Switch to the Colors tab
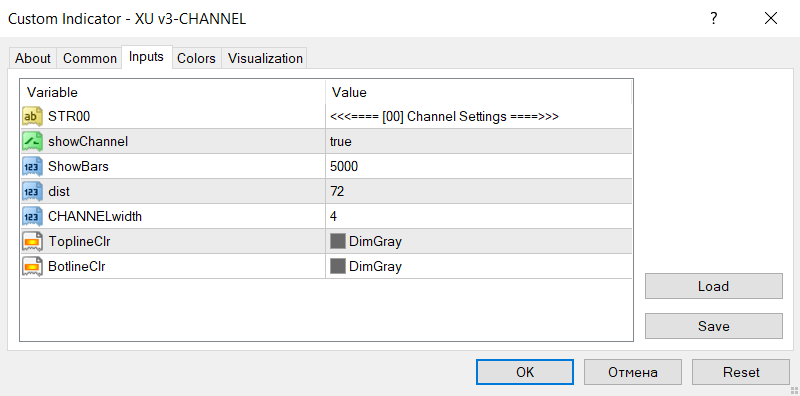The image size is (800, 396). (196, 59)
